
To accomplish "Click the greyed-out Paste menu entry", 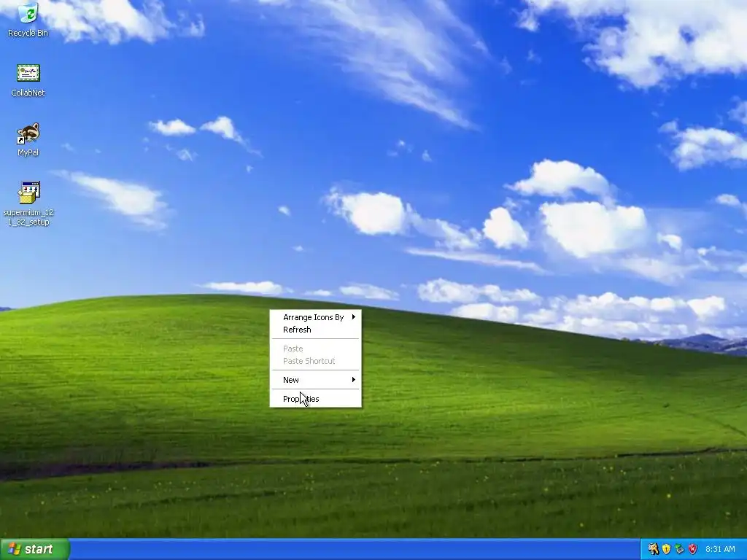I will click(x=315, y=349).
